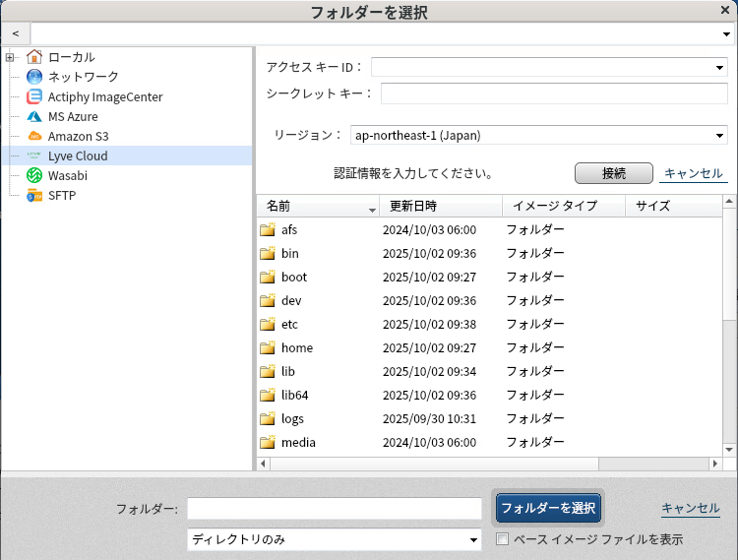This screenshot has width=738, height=560.
Task: Click the Amazon S3 cloud icon
Action: click(x=34, y=136)
